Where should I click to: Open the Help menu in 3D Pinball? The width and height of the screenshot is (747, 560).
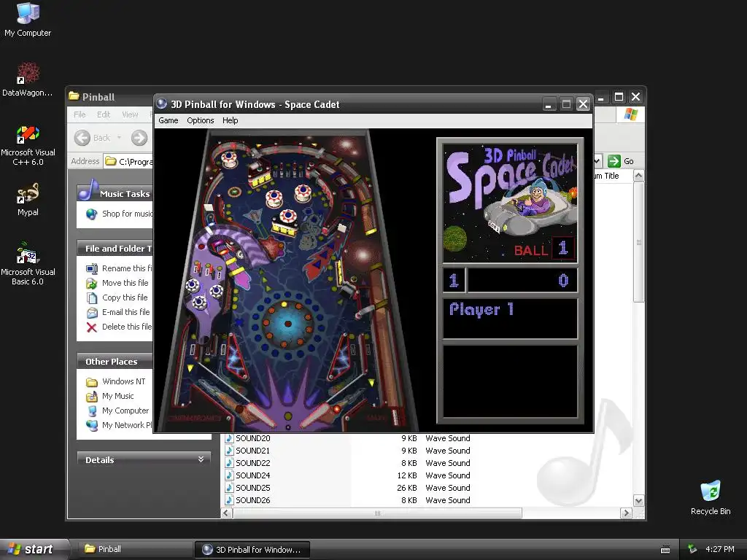coord(230,120)
